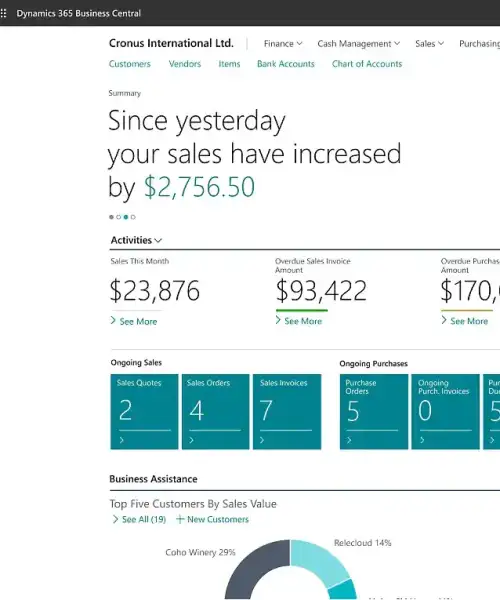Viewport: 500px width, 600px height.
Task: Click the arrow in Ongoing Purch. Invoices tile
Action: [422, 440]
